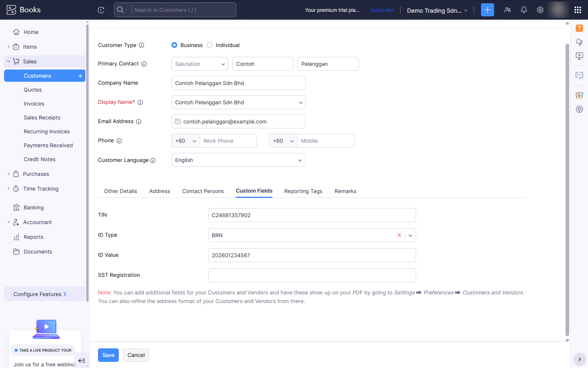
Task: Switch to the Address tab
Action: click(160, 191)
